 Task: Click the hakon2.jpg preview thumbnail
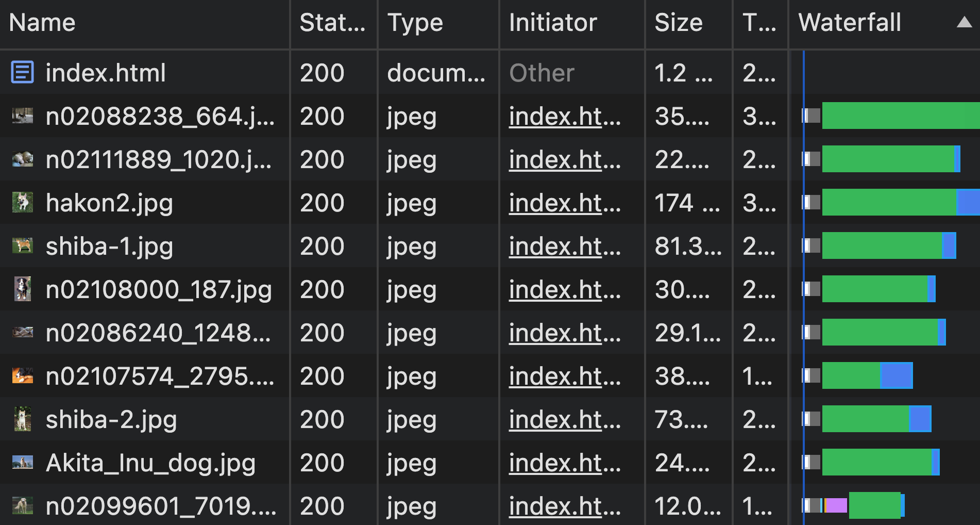[22, 203]
